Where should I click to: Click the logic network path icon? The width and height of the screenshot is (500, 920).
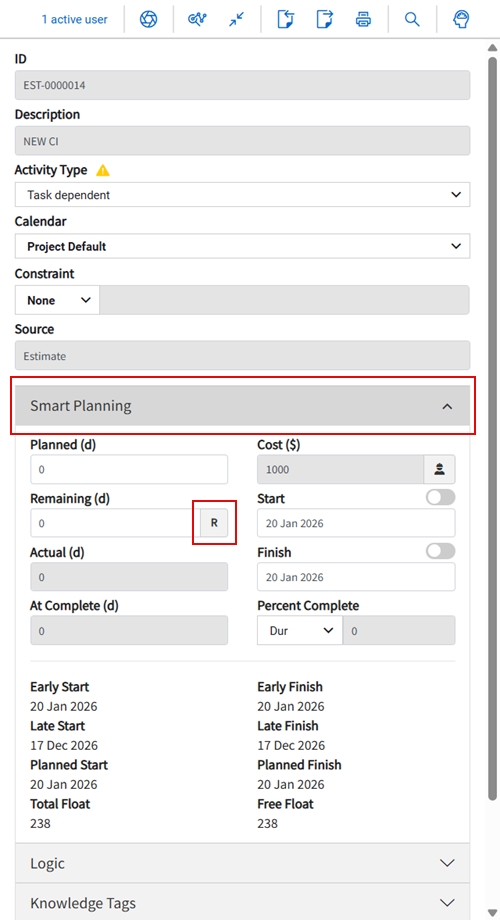pos(197,19)
